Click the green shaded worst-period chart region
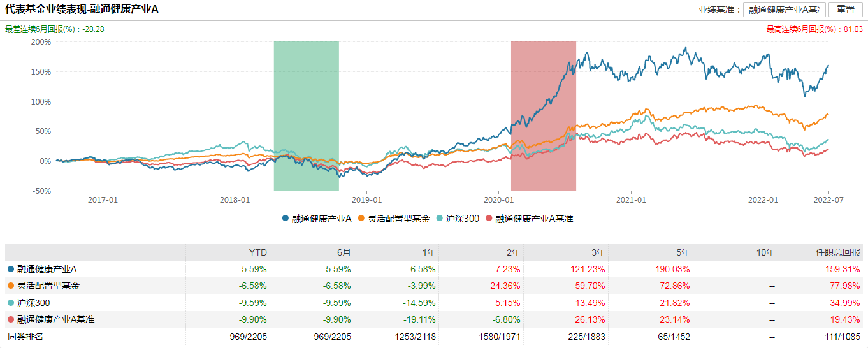868x348 pixels. (x=306, y=116)
